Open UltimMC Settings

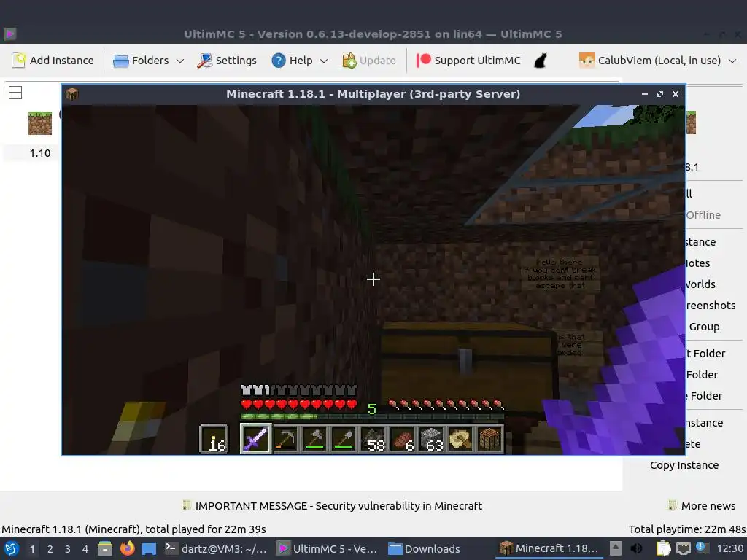point(228,61)
